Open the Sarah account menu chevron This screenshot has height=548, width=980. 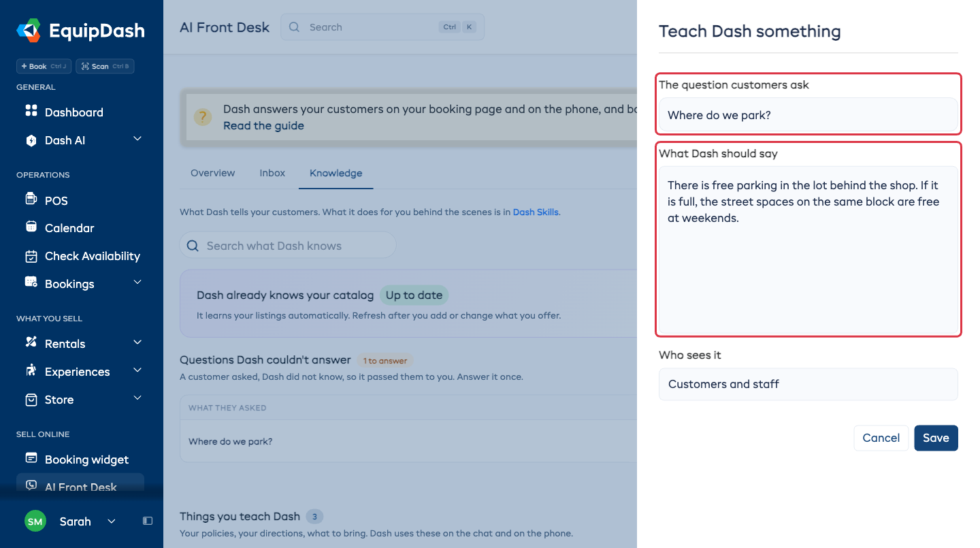click(112, 521)
